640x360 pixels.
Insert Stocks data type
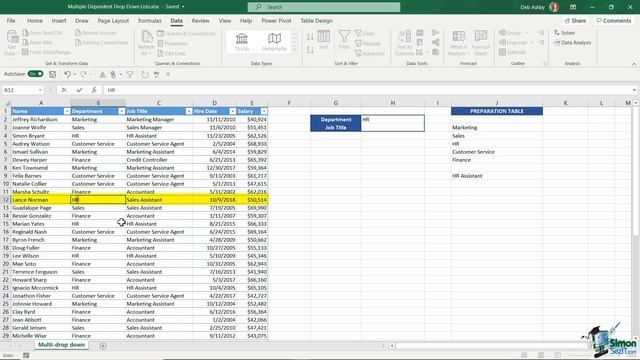(242, 42)
